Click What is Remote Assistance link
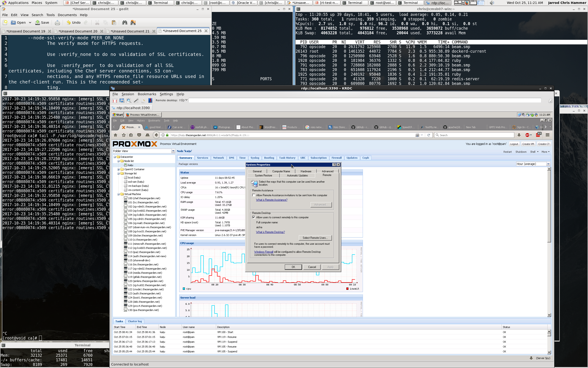588x368 pixels. click(271, 200)
